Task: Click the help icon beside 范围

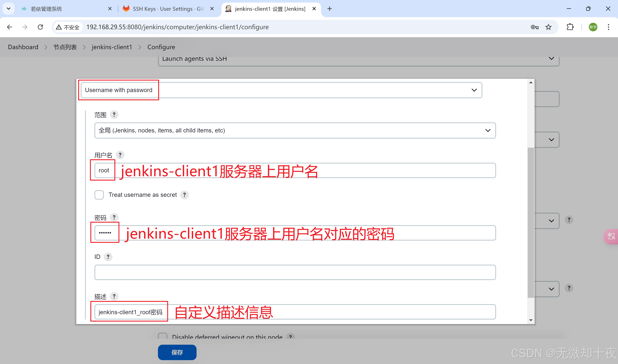Action: point(114,115)
